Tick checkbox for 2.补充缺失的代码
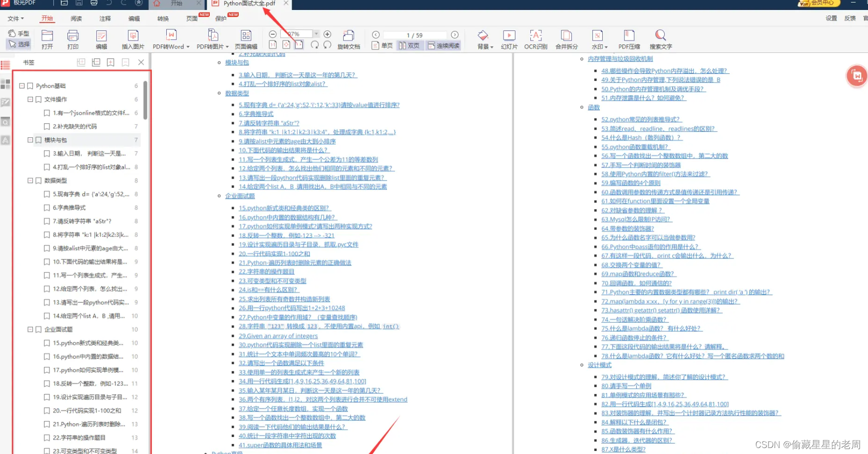This screenshot has width=868, height=454. click(47, 126)
